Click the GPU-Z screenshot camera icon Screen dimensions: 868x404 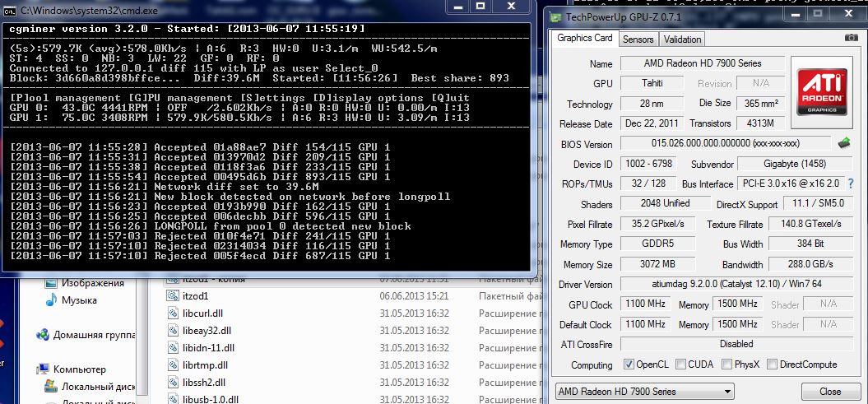click(852, 38)
